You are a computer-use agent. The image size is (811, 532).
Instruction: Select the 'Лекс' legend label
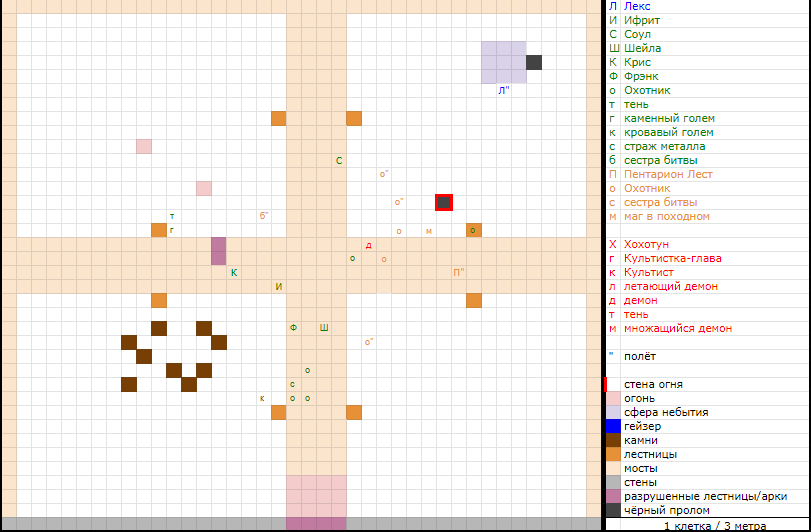[x=637, y=6]
